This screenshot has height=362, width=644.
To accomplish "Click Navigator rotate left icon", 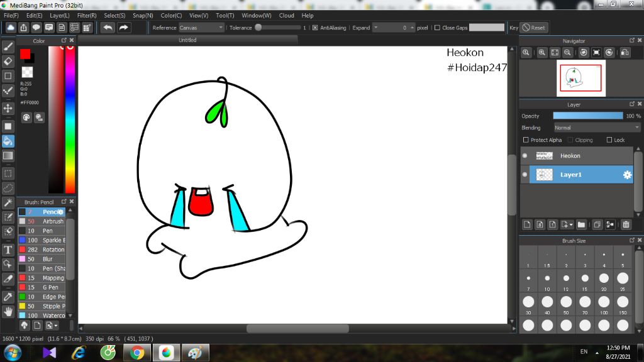I will pos(583,53).
